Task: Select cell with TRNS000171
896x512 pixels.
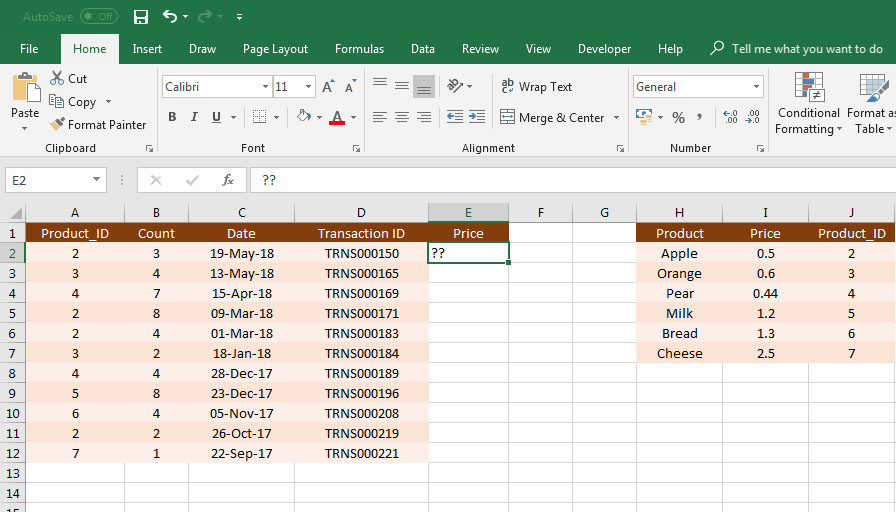Action: (361, 313)
